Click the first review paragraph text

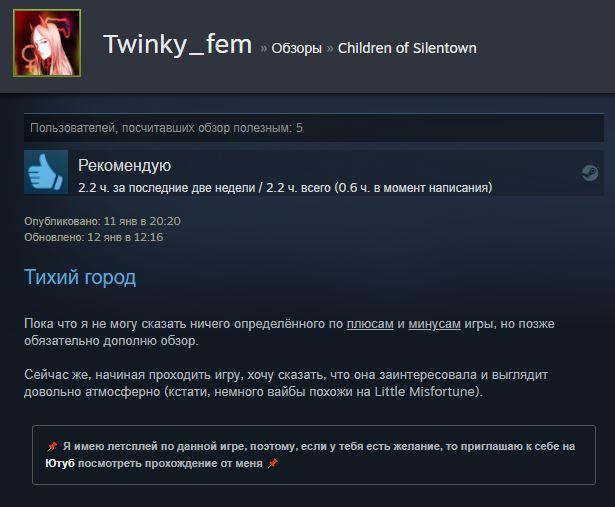289,332
